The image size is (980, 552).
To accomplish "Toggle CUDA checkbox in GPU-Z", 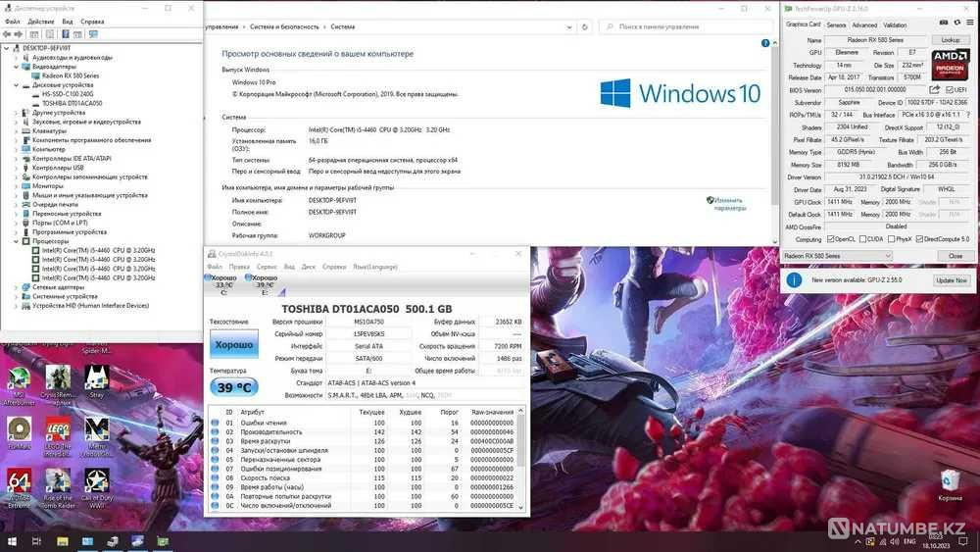I will click(x=862, y=239).
